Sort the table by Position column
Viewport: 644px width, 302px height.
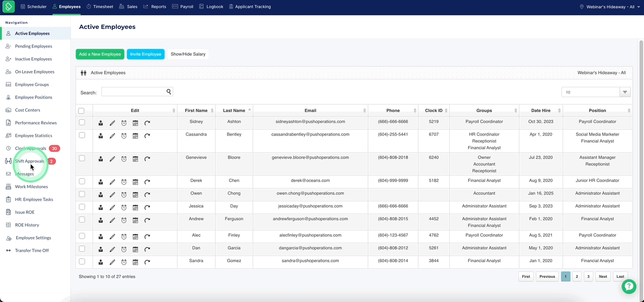click(597, 110)
